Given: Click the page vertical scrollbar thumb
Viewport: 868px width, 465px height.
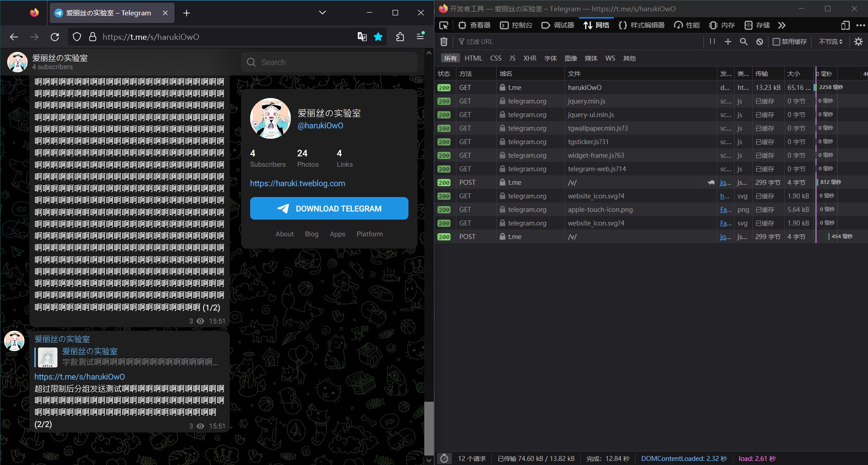Looking at the screenshot, I should [x=428, y=427].
